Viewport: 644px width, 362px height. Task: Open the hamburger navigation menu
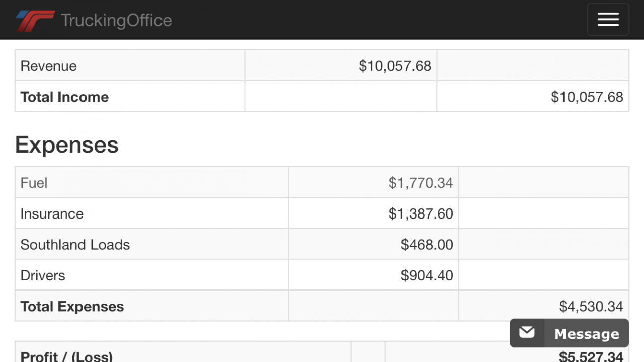[608, 20]
